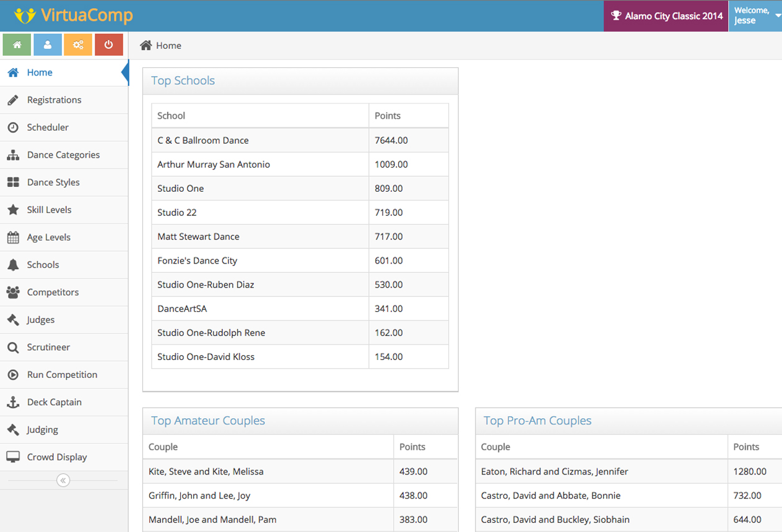Click the clock icon next to Scheduler
Screen dimensions: 782x532
coord(13,127)
